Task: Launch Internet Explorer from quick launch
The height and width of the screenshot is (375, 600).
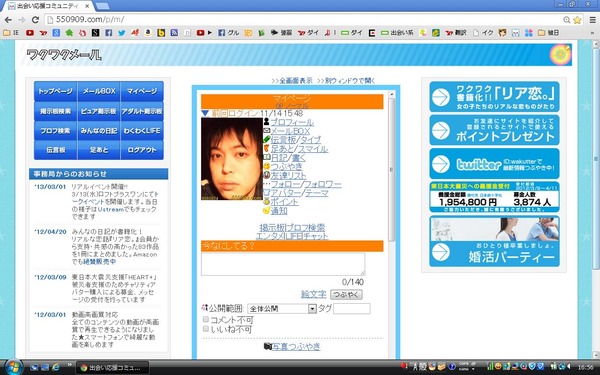Action: (56, 367)
